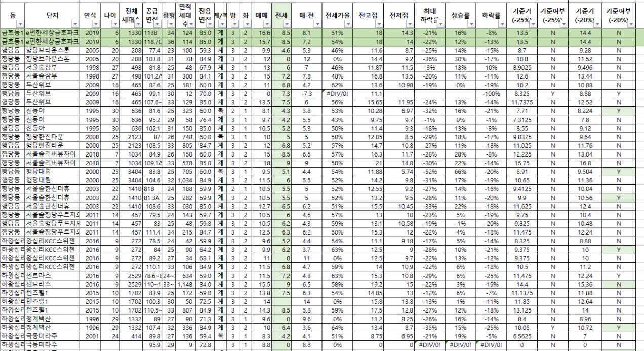
Task: Expand the 기준여부 (-25%) filter arrow
Action: (x=565, y=24)
